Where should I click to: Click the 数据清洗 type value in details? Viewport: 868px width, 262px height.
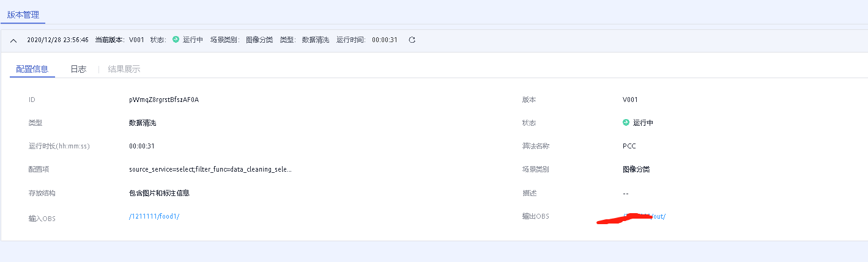click(143, 123)
